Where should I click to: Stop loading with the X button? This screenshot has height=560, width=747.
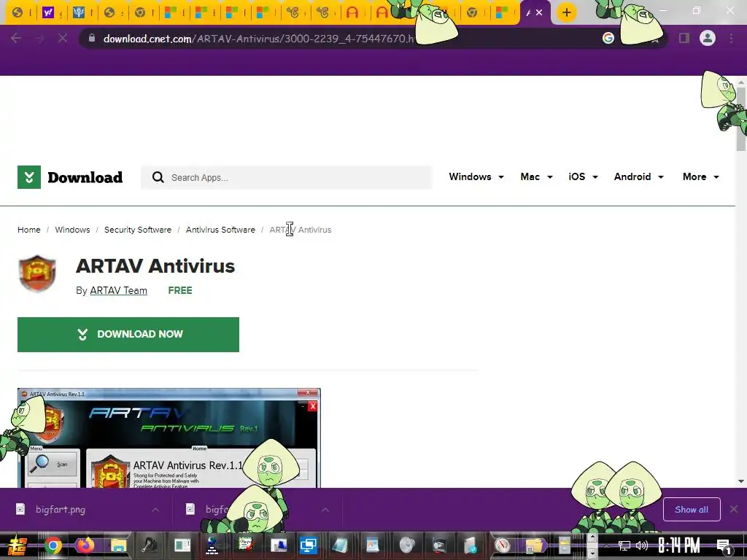point(63,38)
